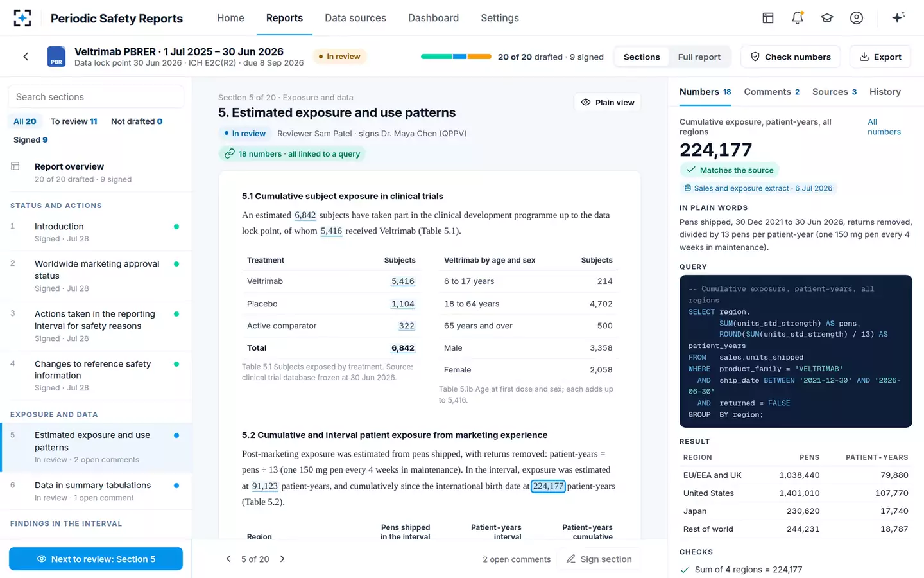The image size is (924, 578).
Task: Switch to Sections view
Action: 642,57
